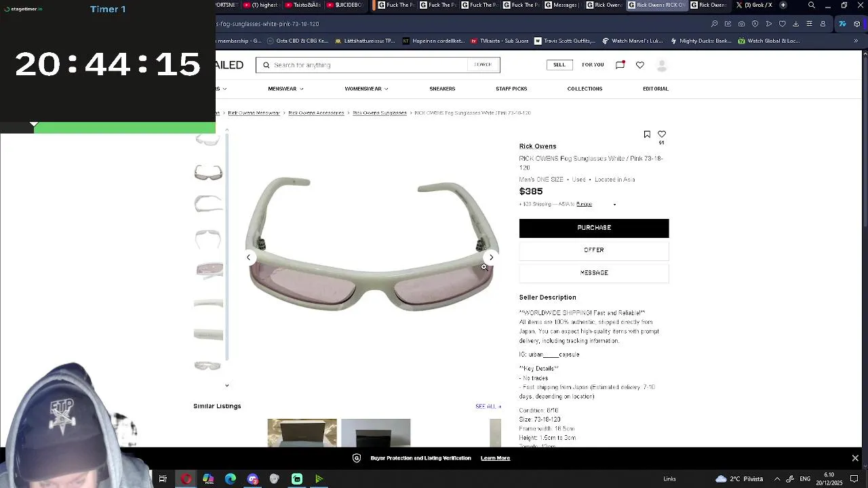
Task: Change the Europe shipping region dropdown
Action: pyautogui.click(x=596, y=204)
